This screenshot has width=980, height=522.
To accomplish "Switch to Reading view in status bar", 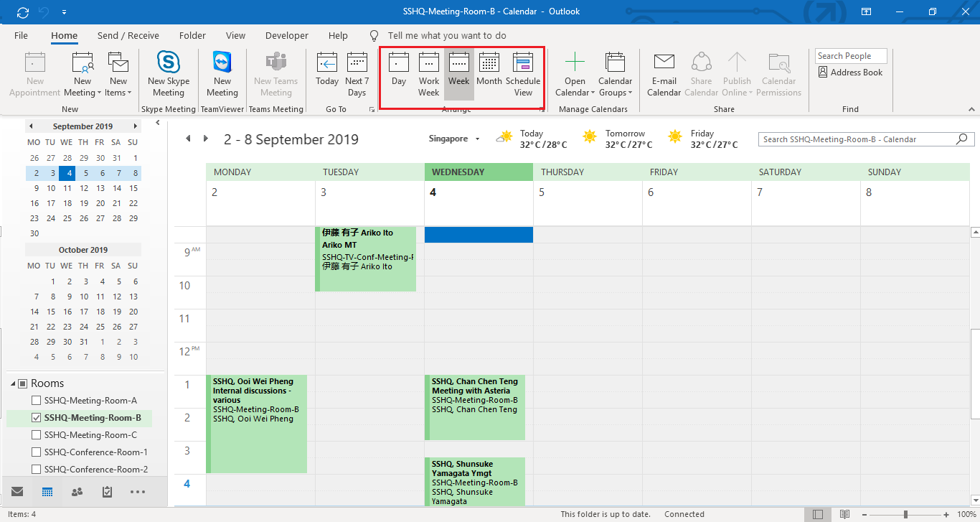I will tap(845, 514).
